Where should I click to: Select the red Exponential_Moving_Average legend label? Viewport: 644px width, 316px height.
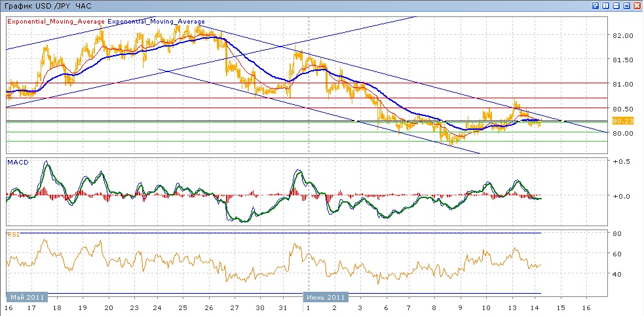tap(56, 21)
